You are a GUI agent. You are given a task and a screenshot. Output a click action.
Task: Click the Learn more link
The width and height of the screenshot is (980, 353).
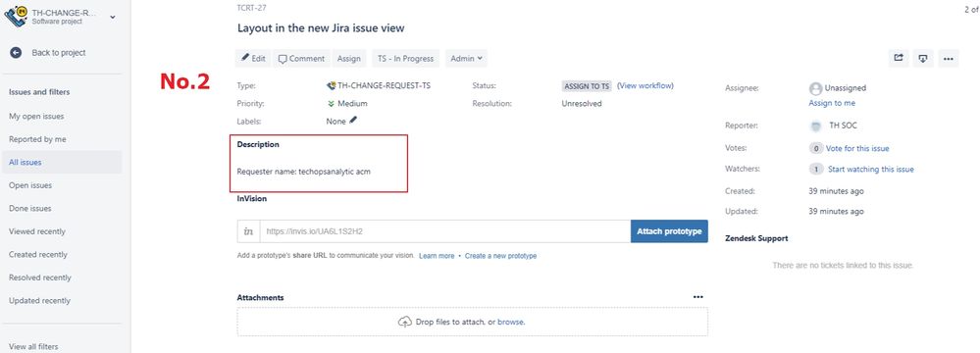click(x=437, y=256)
